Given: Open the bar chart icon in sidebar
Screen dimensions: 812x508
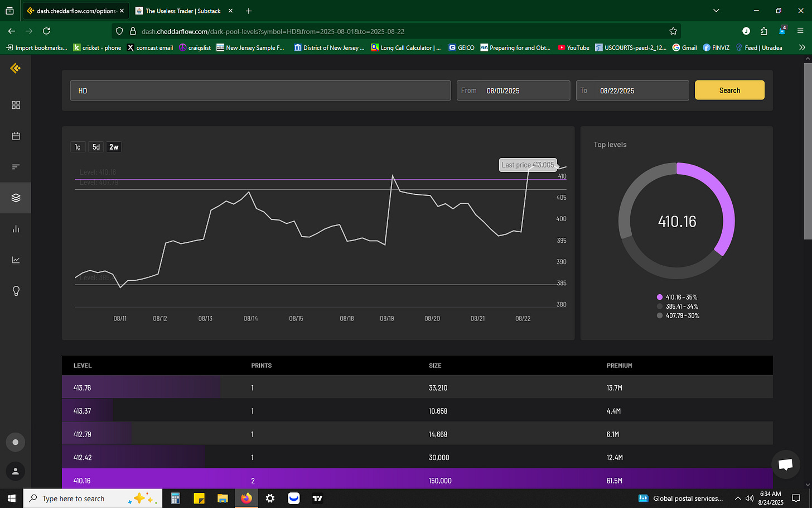Looking at the screenshot, I should (x=16, y=229).
